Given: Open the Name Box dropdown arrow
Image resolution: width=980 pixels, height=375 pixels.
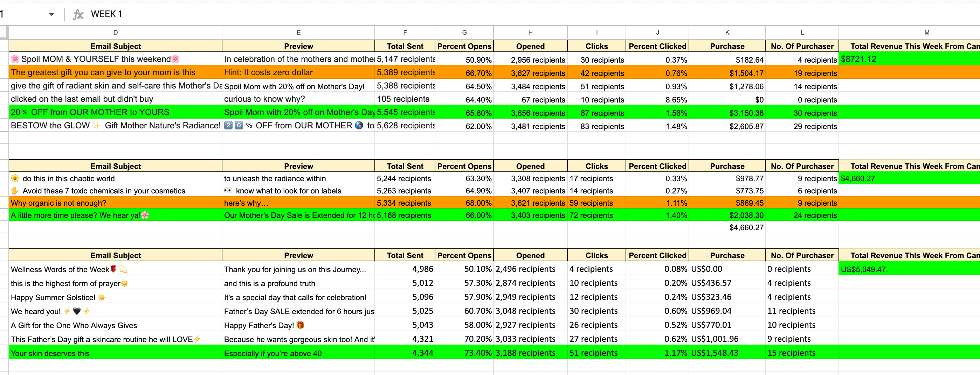Looking at the screenshot, I should click(x=52, y=14).
